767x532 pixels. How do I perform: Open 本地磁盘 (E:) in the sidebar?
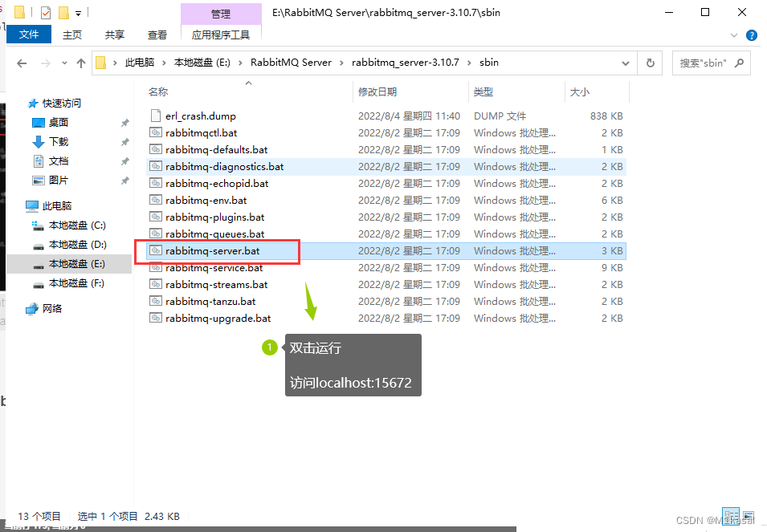(x=77, y=264)
